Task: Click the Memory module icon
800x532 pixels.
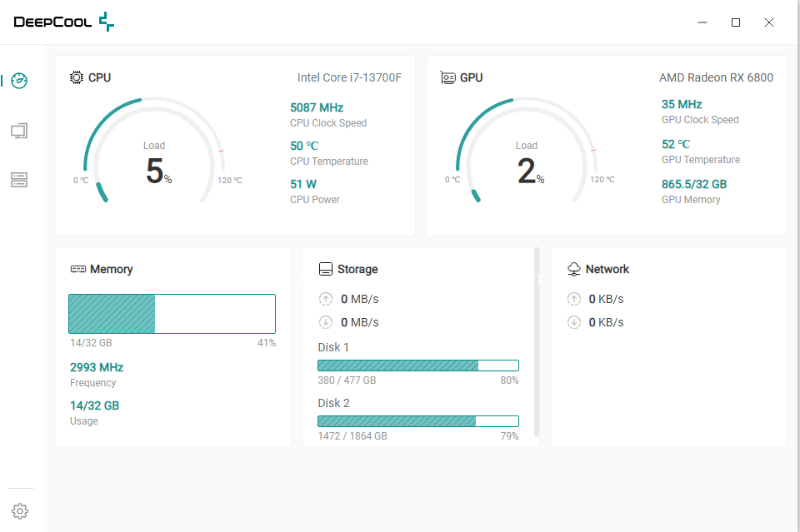Action: [x=78, y=269]
